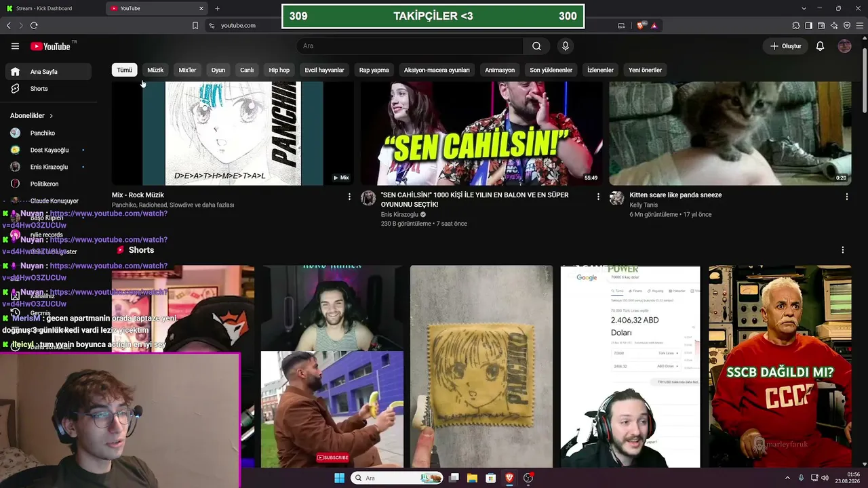Click the YouTube search input field
This screenshot has height=488, width=868.
click(410, 46)
